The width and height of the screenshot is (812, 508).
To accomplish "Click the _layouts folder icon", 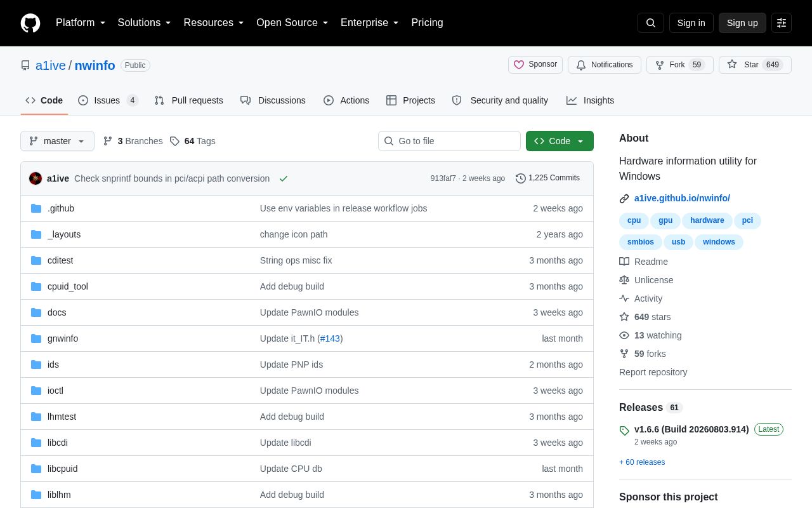I will pos(36,234).
